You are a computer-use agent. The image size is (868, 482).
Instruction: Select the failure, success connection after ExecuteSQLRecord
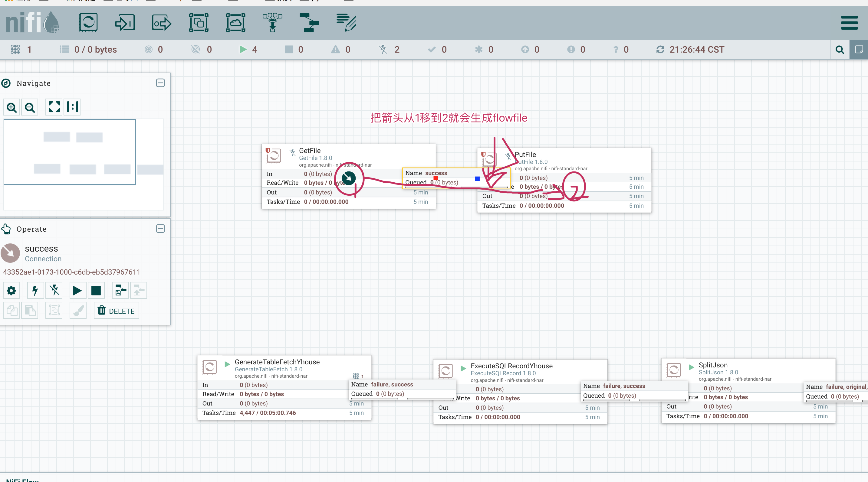(634, 391)
